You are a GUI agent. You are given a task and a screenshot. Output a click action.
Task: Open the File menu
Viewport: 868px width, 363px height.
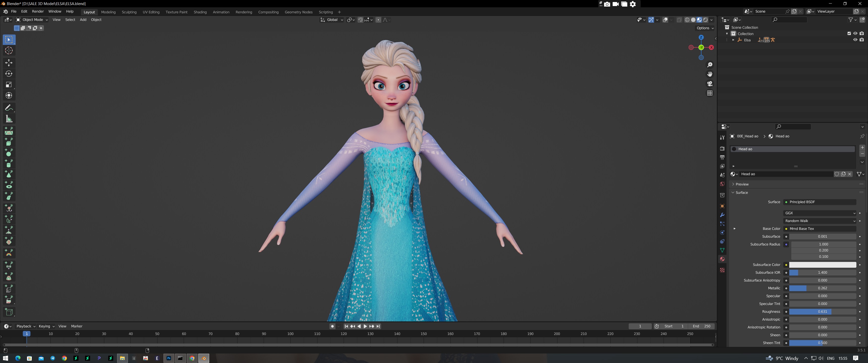pos(14,11)
